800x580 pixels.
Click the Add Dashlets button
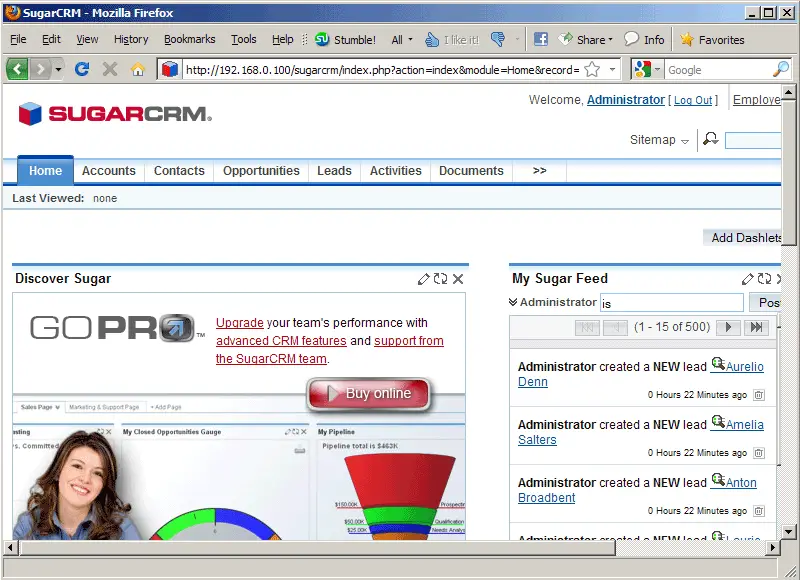tap(742, 238)
